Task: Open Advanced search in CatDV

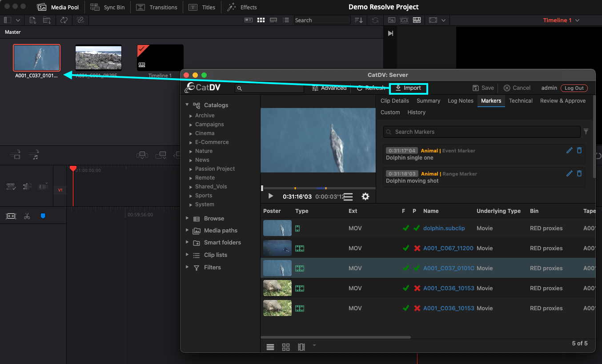Action: pos(329,88)
